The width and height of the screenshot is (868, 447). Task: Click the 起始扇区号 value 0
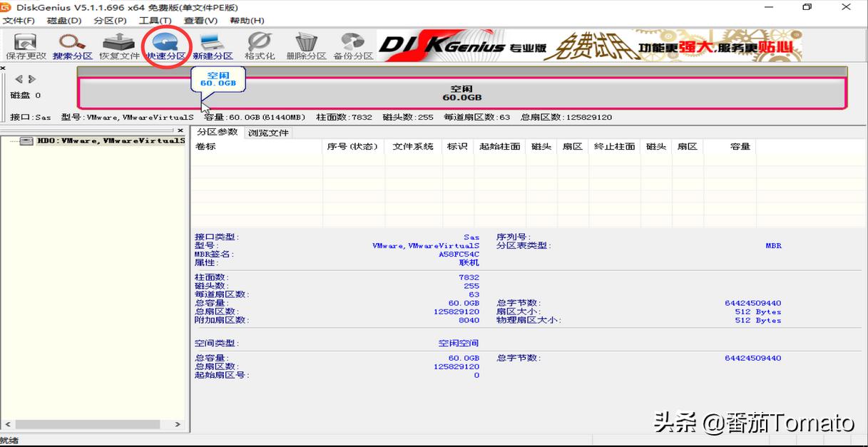pyautogui.click(x=476, y=375)
